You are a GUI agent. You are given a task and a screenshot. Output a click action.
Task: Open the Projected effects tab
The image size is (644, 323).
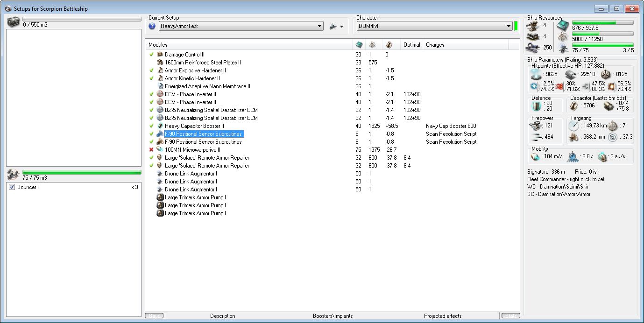tap(443, 316)
